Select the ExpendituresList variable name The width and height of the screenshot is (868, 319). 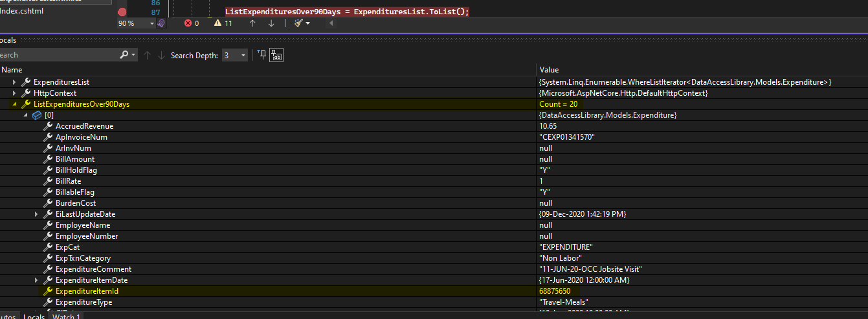[x=61, y=82]
